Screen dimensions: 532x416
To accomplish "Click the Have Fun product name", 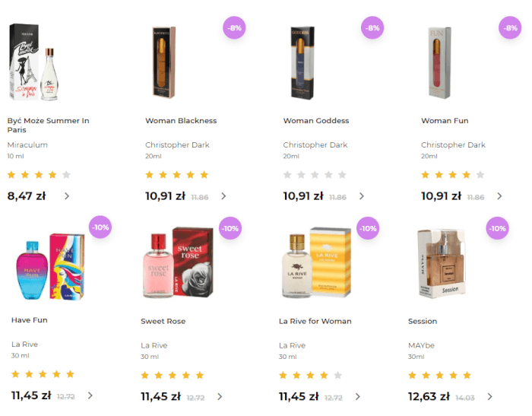I will pyautogui.click(x=30, y=320).
